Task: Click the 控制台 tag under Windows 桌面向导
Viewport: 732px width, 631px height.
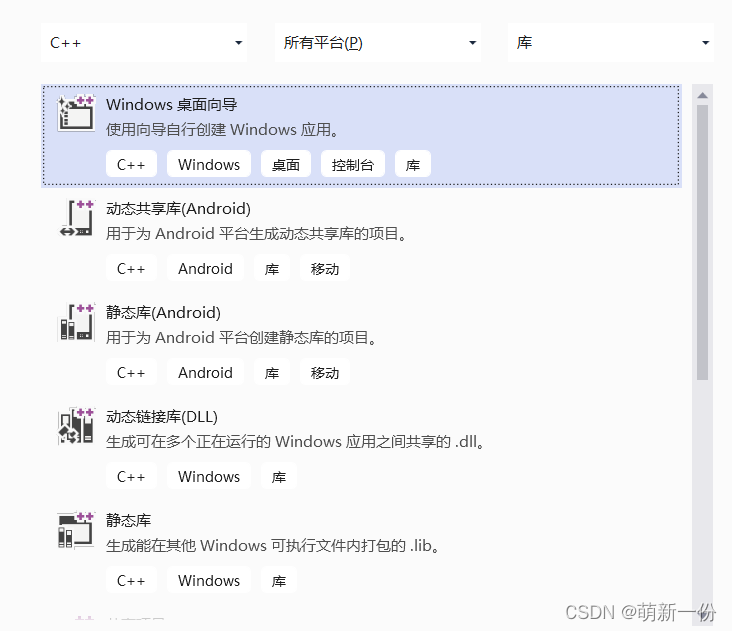Action: (x=353, y=164)
